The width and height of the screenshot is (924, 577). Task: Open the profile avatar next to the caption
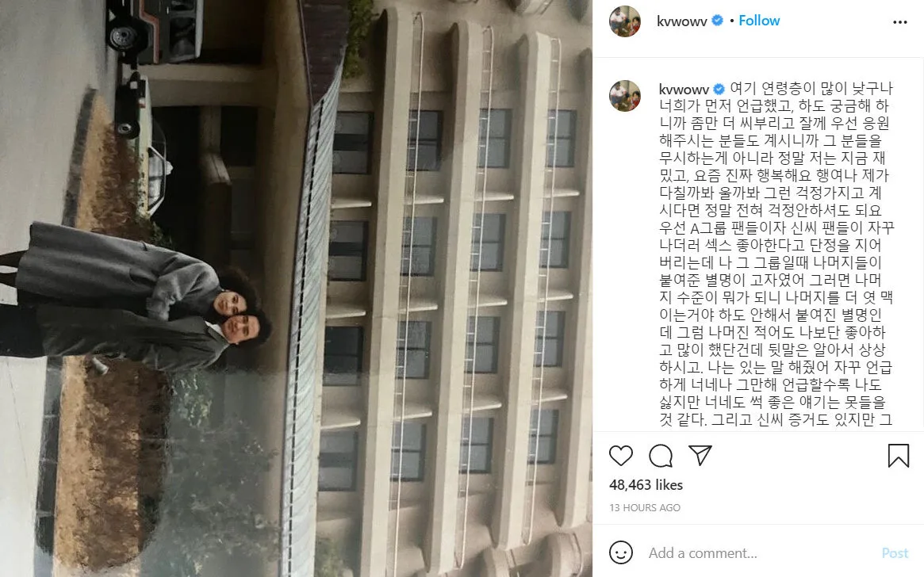click(x=625, y=95)
